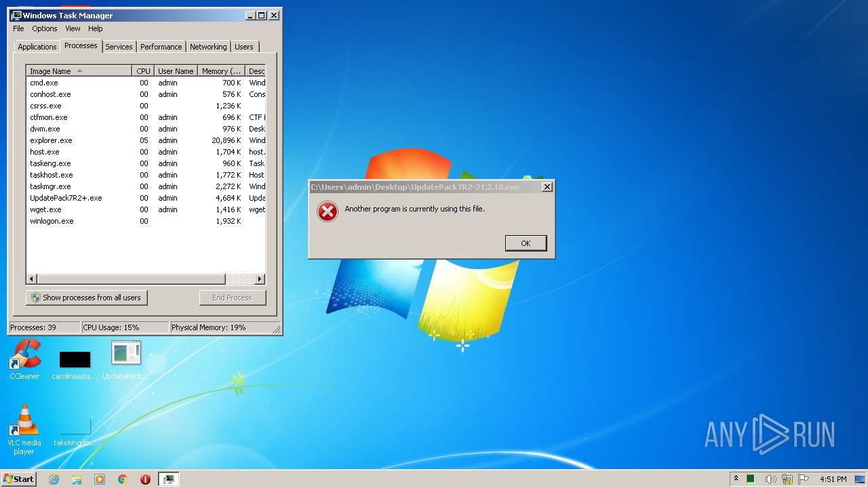
Task: Open the Options menu
Action: [45, 28]
